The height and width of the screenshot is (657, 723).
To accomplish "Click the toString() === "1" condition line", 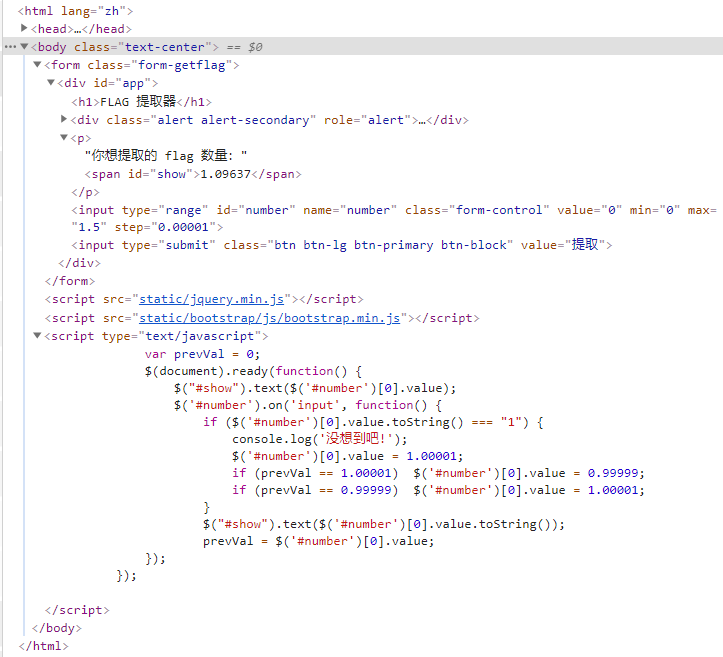I will (373, 422).
